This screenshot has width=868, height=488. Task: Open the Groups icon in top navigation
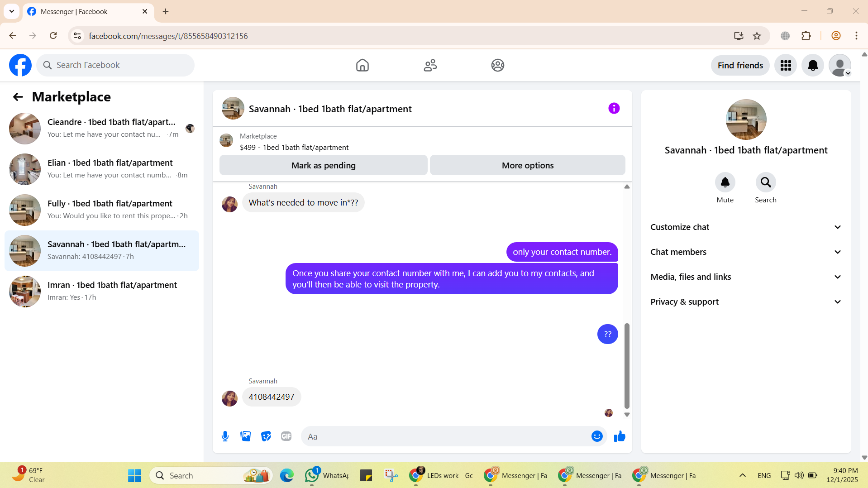(x=498, y=65)
